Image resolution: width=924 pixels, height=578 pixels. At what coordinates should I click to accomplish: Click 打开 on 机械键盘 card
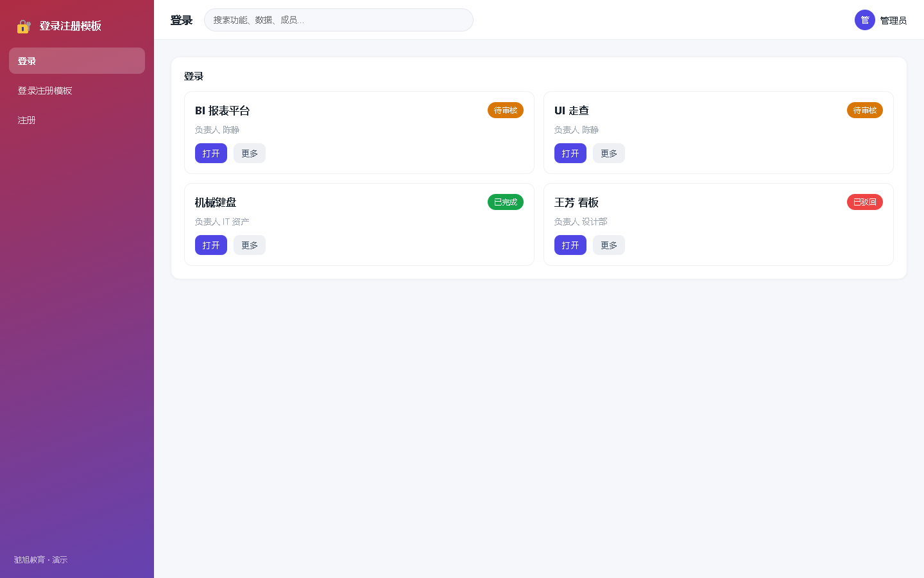(211, 245)
